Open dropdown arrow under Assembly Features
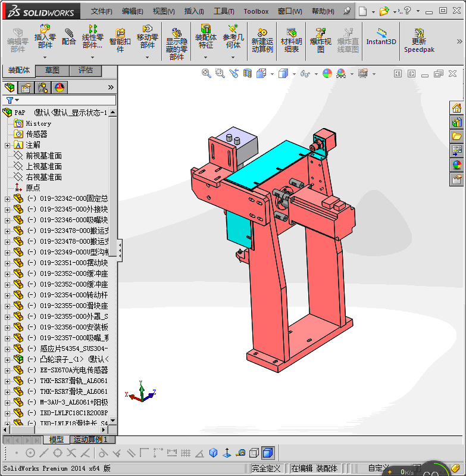This screenshot has width=466, height=476. tap(205, 57)
